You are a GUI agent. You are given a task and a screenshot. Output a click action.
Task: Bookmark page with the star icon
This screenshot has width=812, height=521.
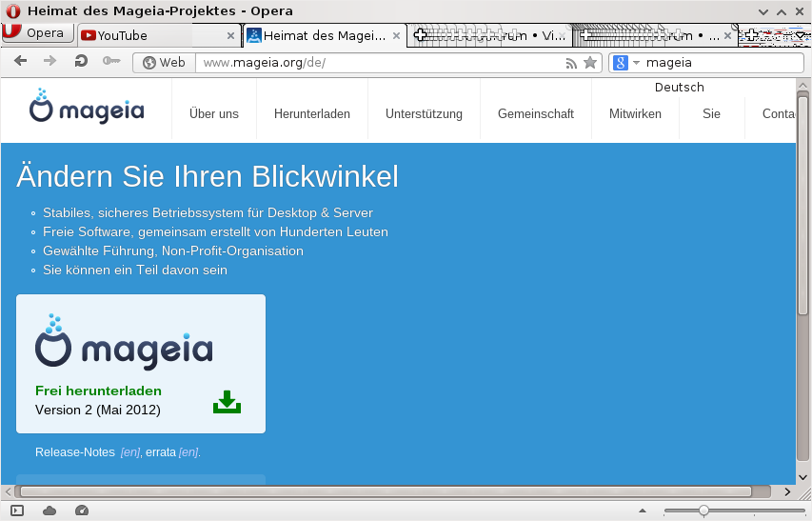point(590,63)
